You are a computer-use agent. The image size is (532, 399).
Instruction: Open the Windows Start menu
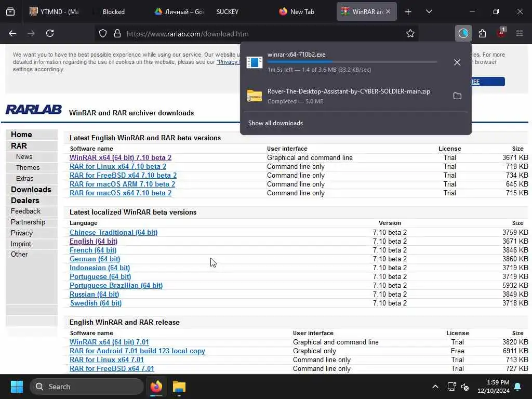pos(17,387)
